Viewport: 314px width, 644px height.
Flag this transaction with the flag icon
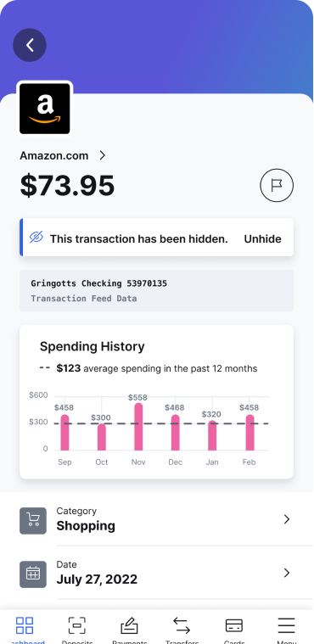277,186
